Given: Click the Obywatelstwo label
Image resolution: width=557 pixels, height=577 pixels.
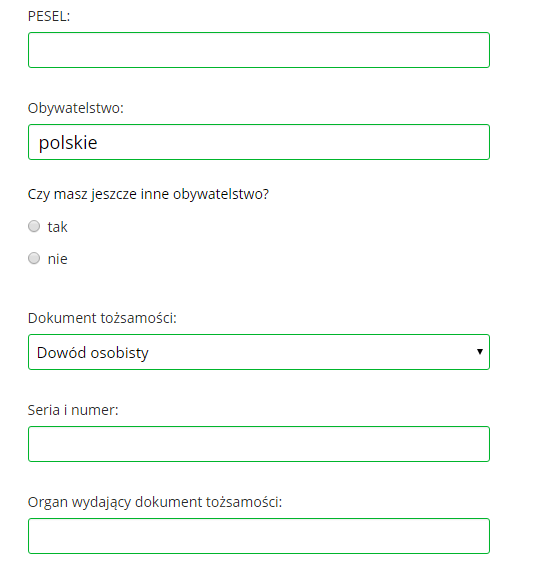Looking at the screenshot, I should pos(76,108).
